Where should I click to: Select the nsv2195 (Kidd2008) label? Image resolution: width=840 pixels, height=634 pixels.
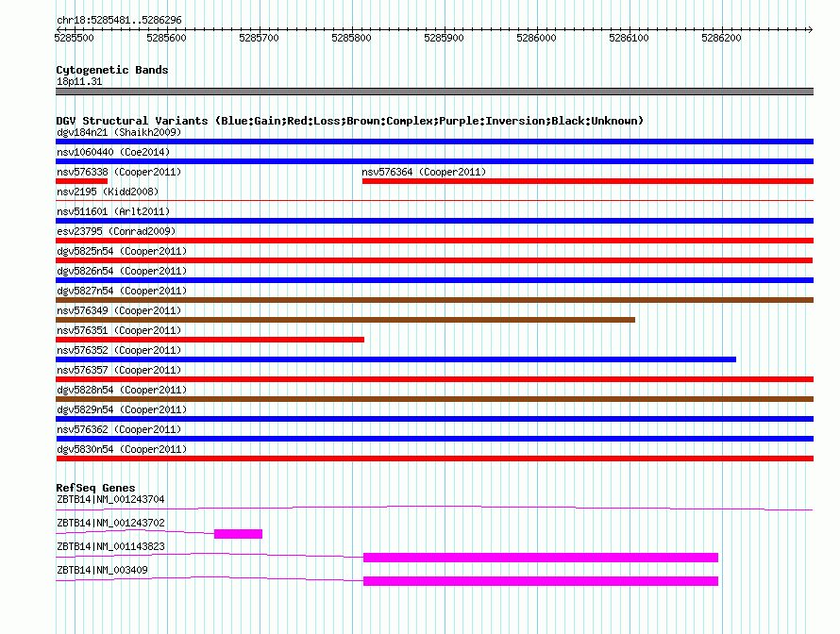(108, 192)
